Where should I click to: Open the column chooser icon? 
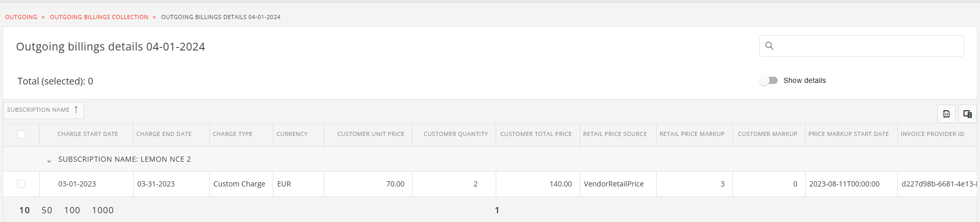pos(968,114)
